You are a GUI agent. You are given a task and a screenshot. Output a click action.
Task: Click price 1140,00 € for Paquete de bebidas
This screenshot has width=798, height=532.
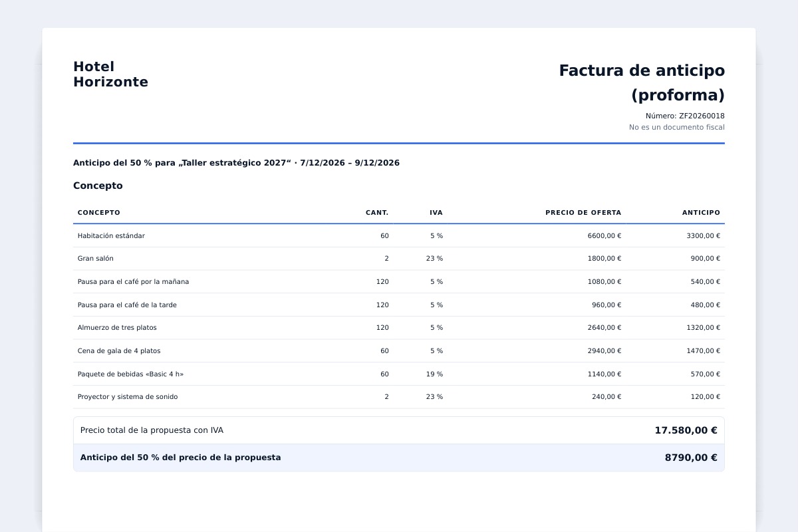[604, 374]
